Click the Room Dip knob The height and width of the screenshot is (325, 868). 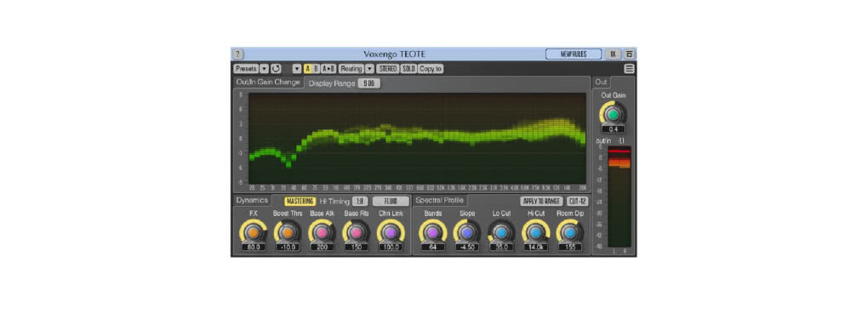(x=569, y=232)
